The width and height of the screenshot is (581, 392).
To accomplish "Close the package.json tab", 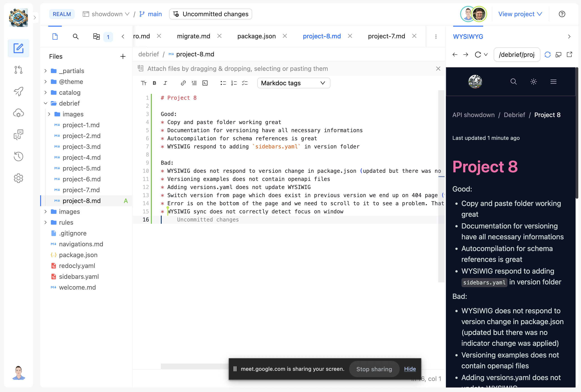I will 285,36.
